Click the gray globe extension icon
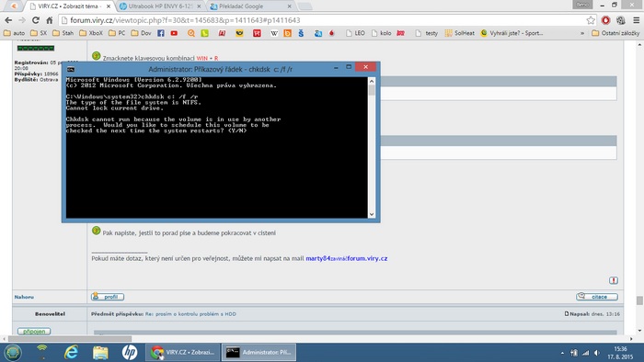This screenshot has width=644, height=362. [621, 20]
